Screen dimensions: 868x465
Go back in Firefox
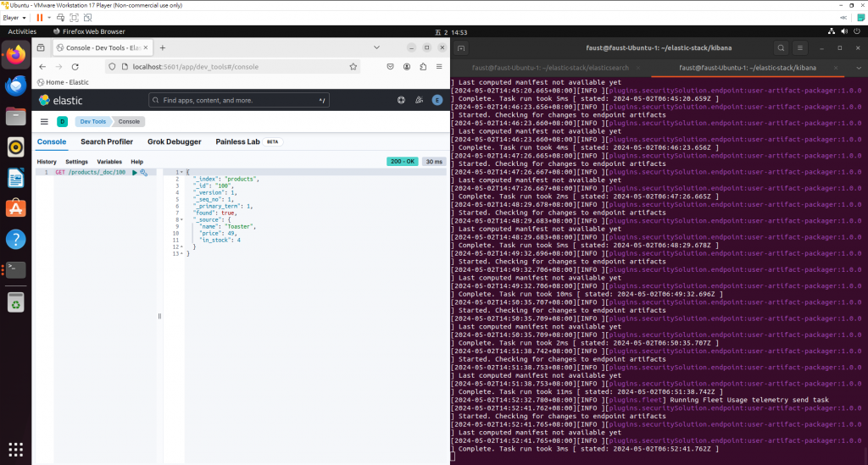point(42,67)
